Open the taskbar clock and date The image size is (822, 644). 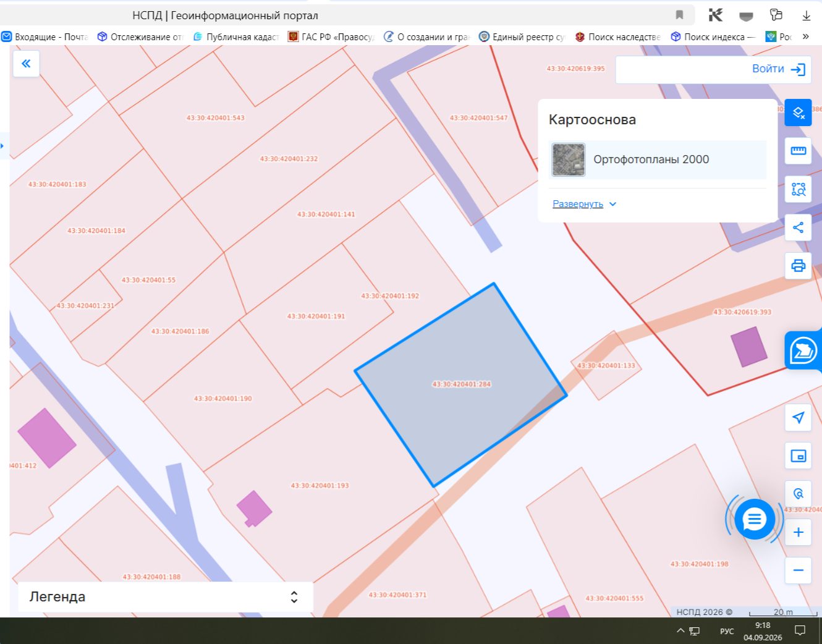pos(763,631)
